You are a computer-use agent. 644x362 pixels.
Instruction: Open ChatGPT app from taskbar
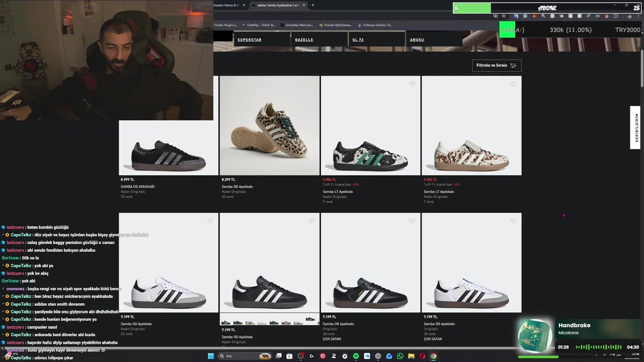click(x=378, y=356)
